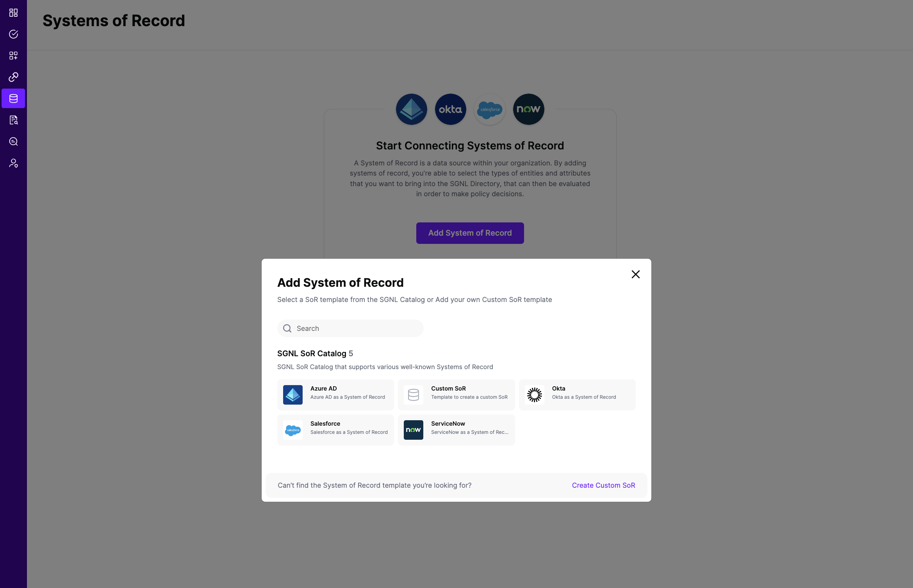Click the magnifier log search sidebar icon
913x588 pixels.
pyautogui.click(x=13, y=142)
